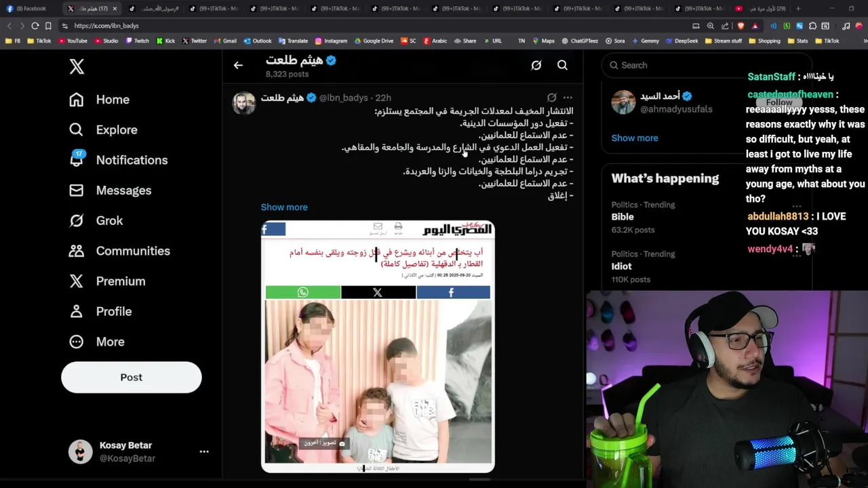
Task: Open the More menu in sidebar
Action: click(96, 342)
